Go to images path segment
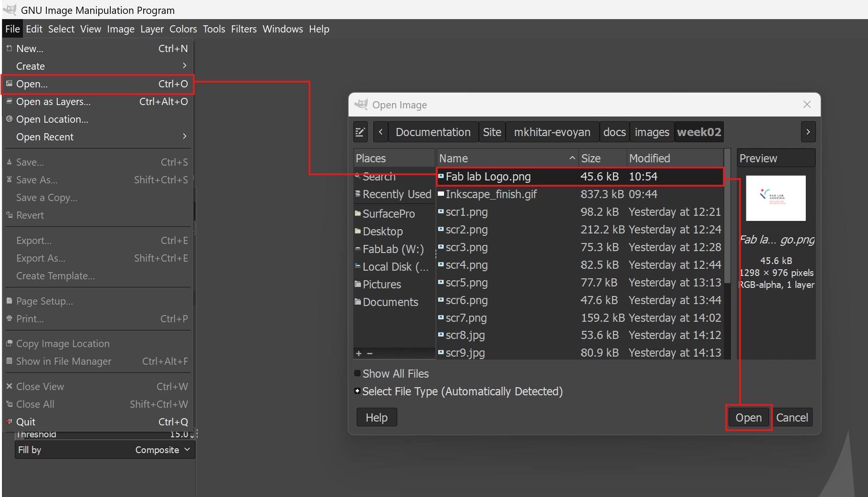868x497 pixels. point(652,132)
